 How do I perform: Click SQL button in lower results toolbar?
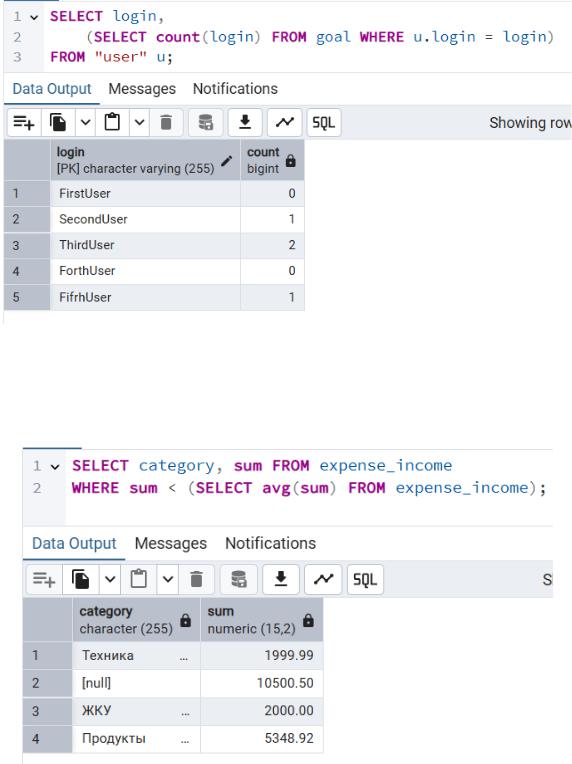click(x=365, y=579)
